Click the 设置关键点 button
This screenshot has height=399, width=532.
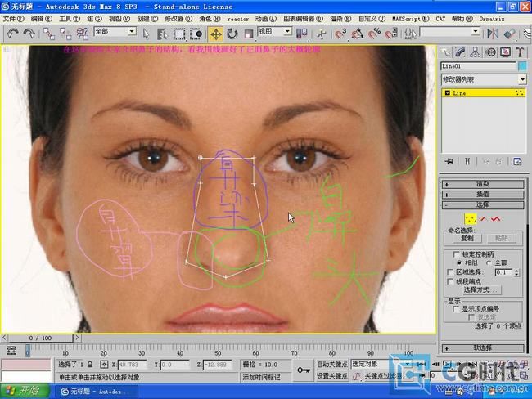click(331, 375)
